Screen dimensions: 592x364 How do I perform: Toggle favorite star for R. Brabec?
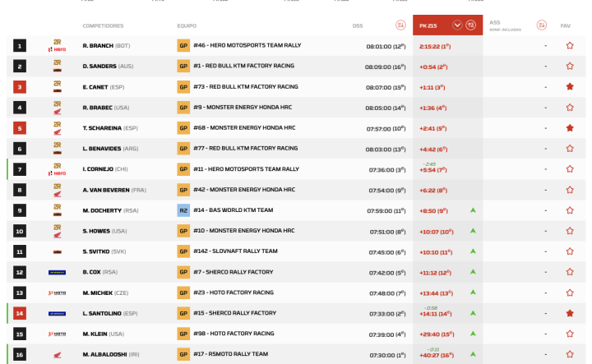(x=570, y=108)
